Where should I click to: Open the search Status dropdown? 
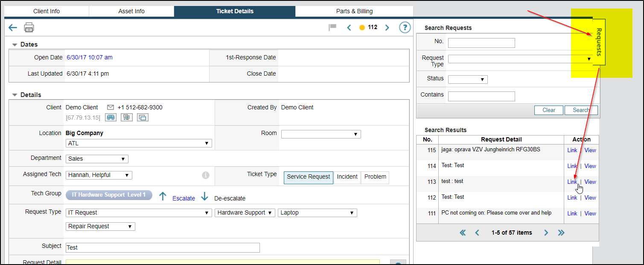[468, 79]
